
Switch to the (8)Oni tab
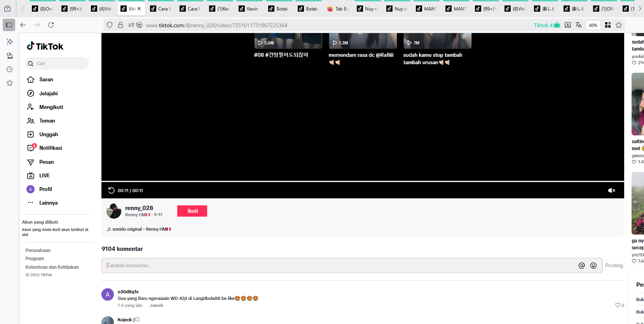pos(42,9)
